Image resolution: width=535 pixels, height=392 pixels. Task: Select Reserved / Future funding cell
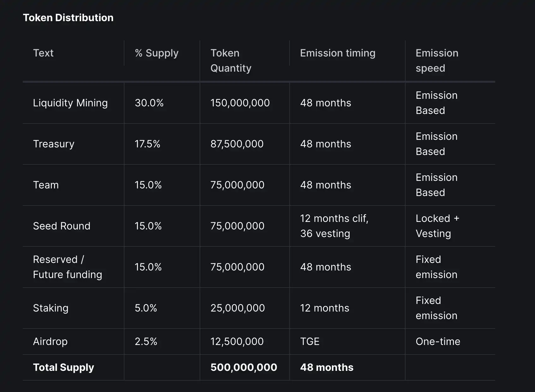pos(67,267)
